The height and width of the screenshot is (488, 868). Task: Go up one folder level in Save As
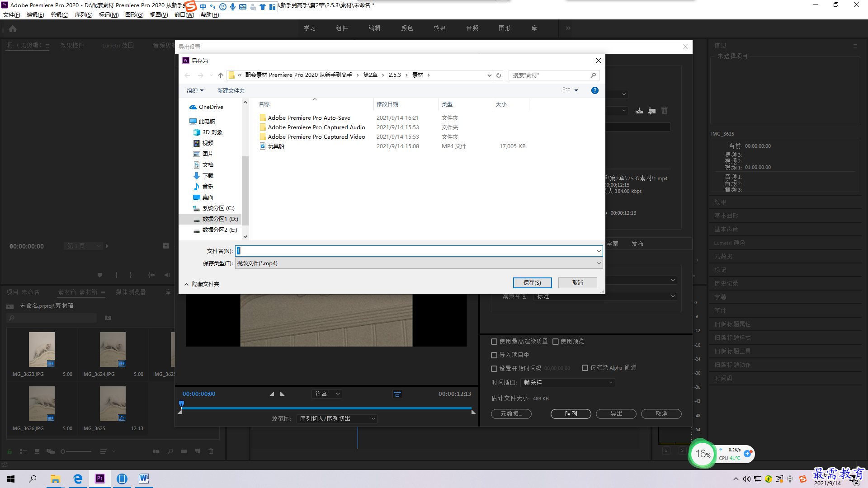[x=221, y=75]
